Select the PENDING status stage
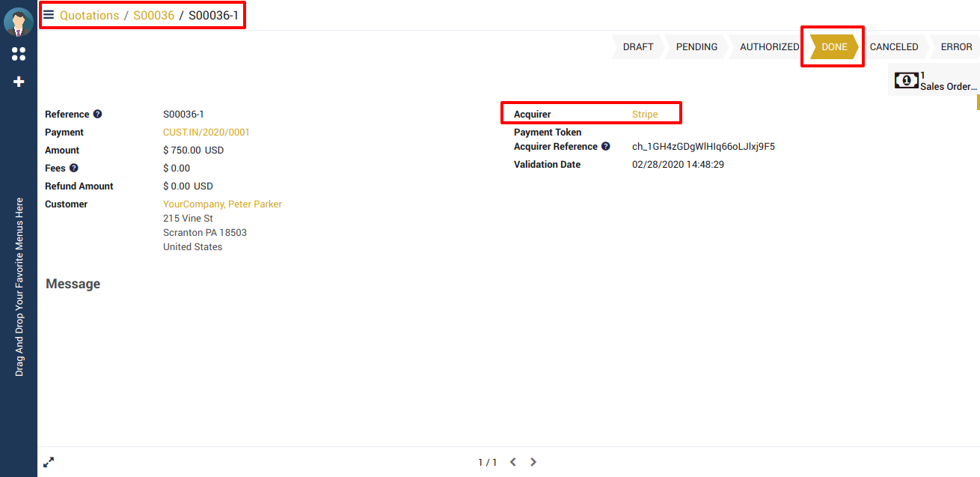980x477 pixels. (696, 46)
